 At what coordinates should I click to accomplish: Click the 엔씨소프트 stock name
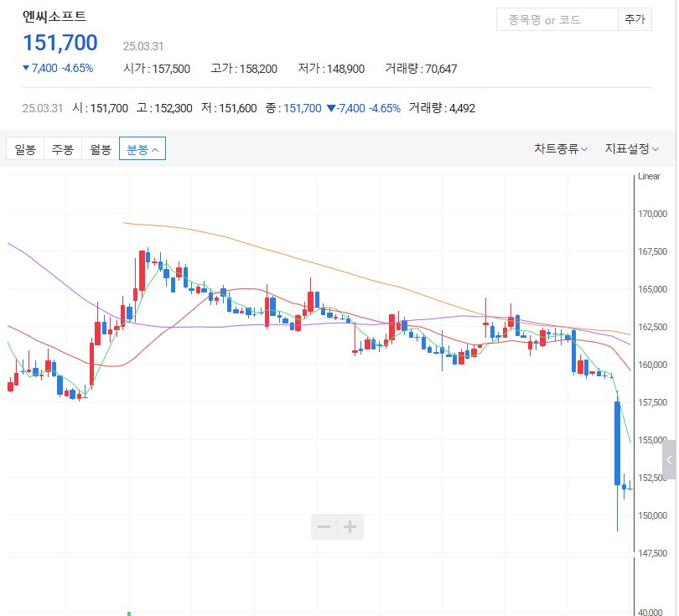(53, 15)
